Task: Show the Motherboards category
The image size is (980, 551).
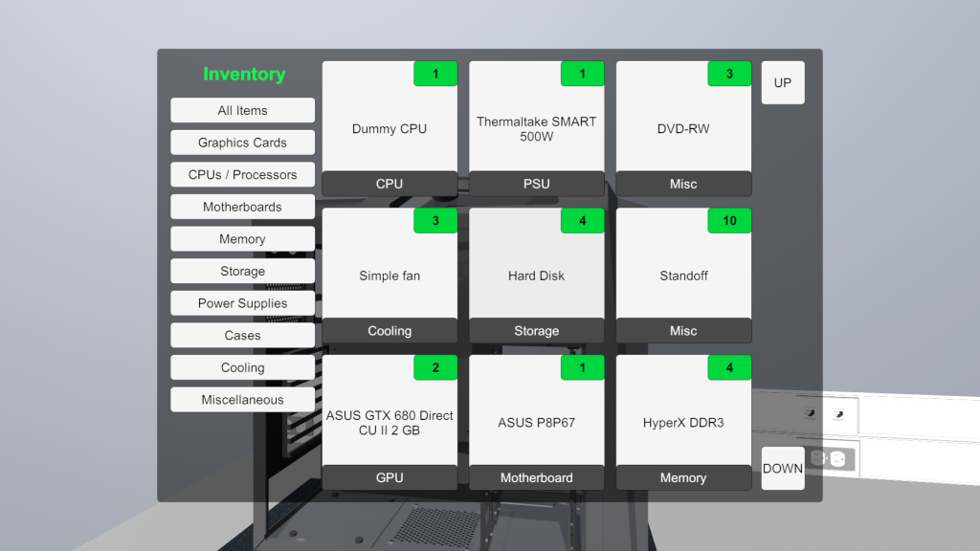Action: tap(242, 207)
